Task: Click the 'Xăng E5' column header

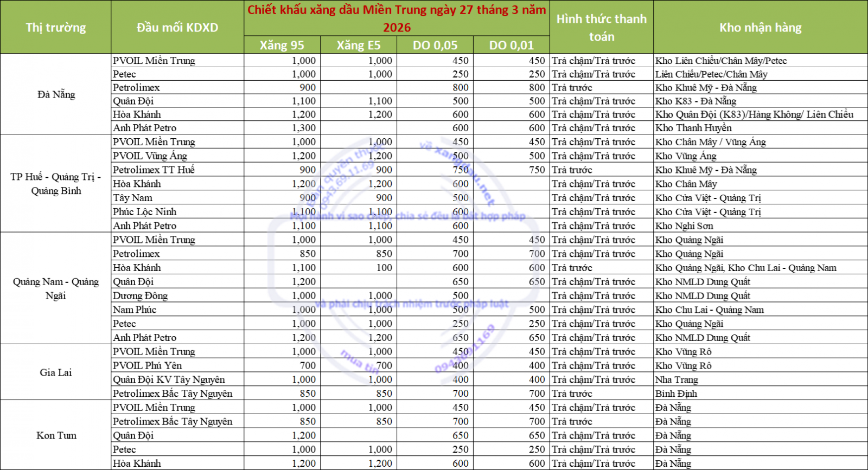Action: 358,46
